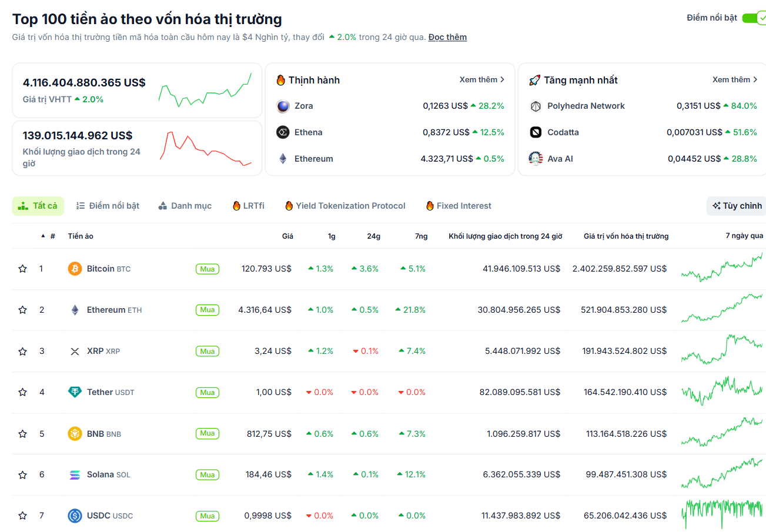Image resolution: width=766 pixels, height=532 pixels.
Task: Click the Solana coin icon
Action: click(x=75, y=474)
